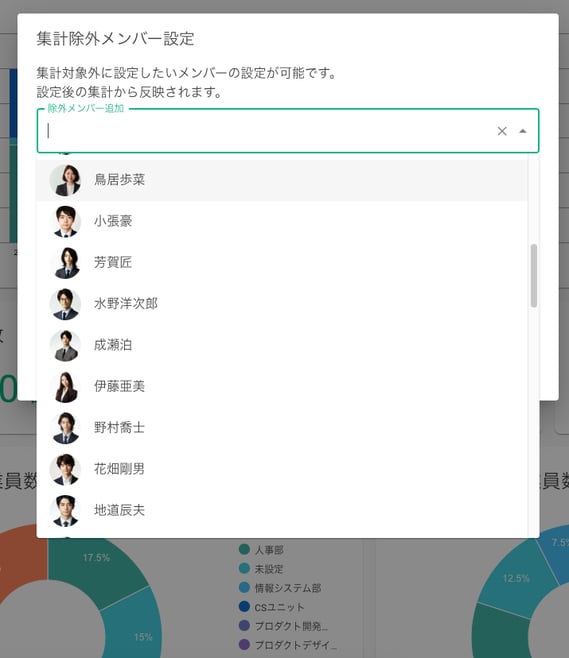The width and height of the screenshot is (569, 658).
Task: Click the 人事部 legend color dot
Action: (x=244, y=549)
